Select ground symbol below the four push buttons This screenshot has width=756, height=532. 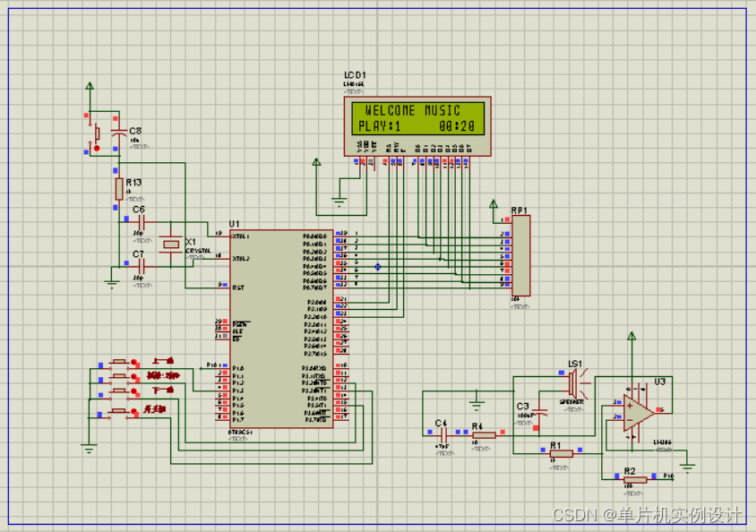point(89,449)
